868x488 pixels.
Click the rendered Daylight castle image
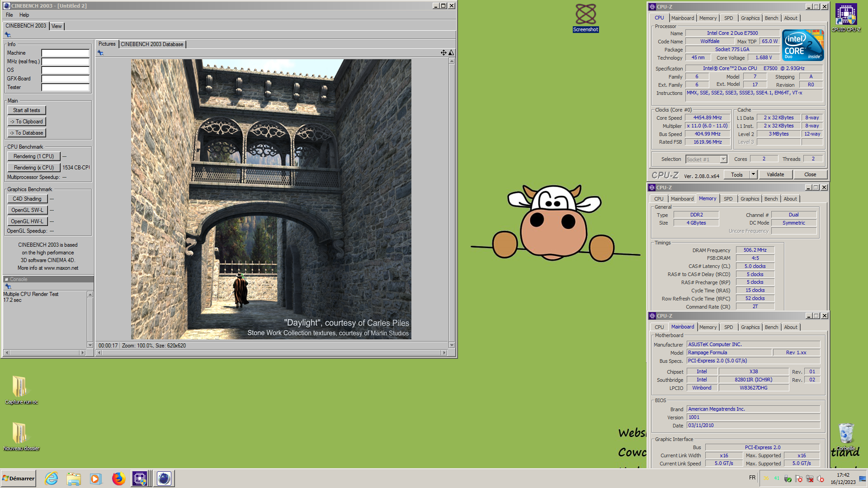click(271, 199)
